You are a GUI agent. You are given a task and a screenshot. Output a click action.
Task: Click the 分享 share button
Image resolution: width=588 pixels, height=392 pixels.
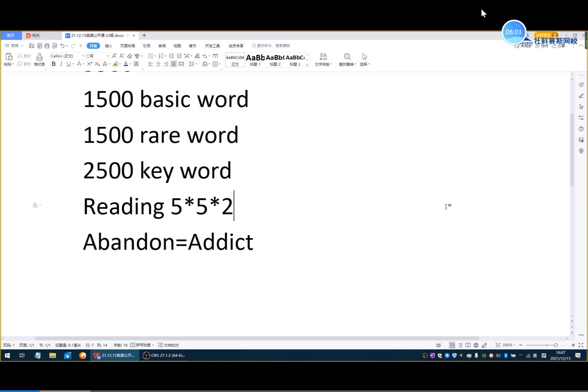559,46
